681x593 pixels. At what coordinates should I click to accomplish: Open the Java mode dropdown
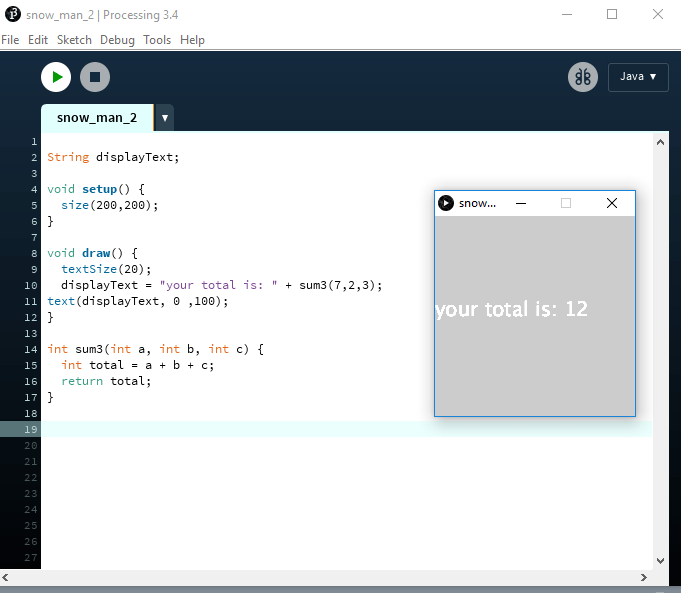638,77
